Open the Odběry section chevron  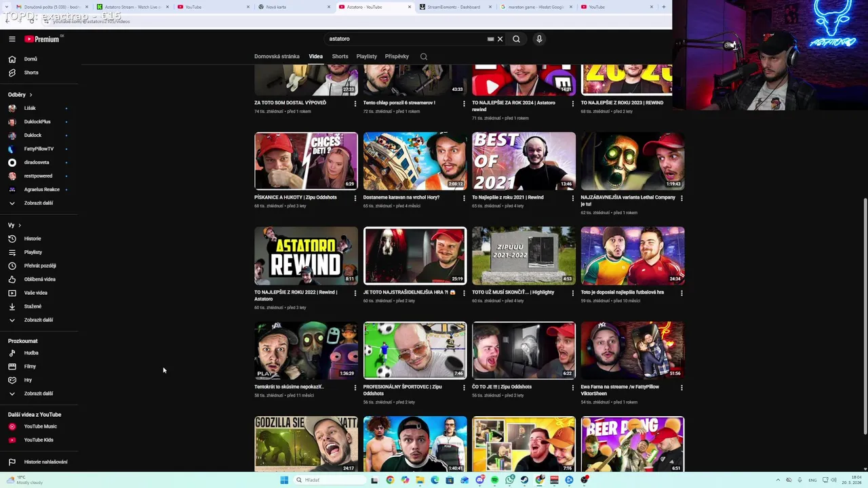[31, 95]
